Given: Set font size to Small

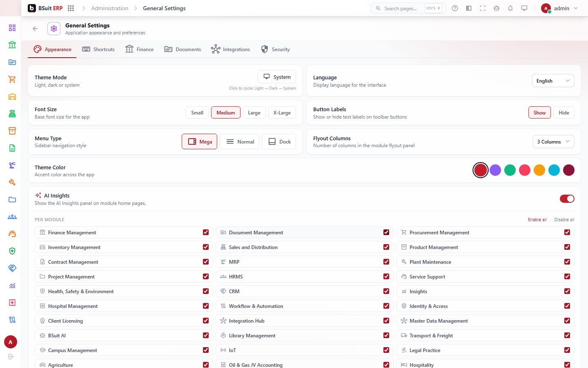Looking at the screenshot, I should pos(197,112).
